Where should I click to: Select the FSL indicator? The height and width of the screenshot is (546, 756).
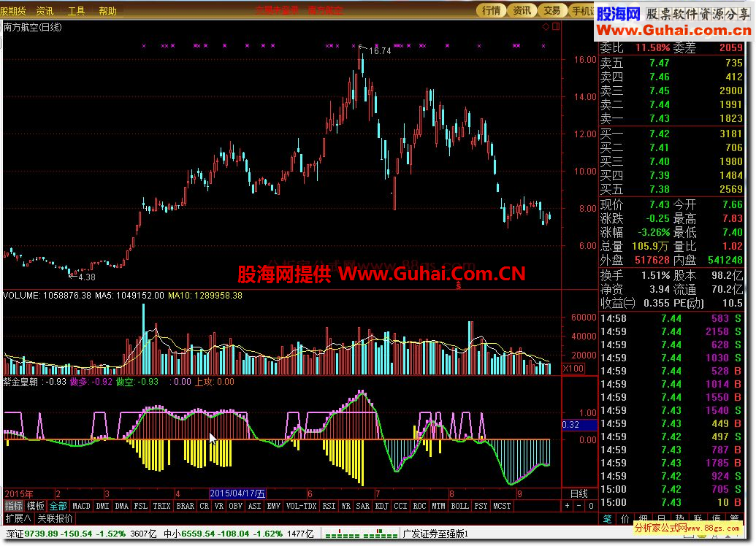coord(141,506)
